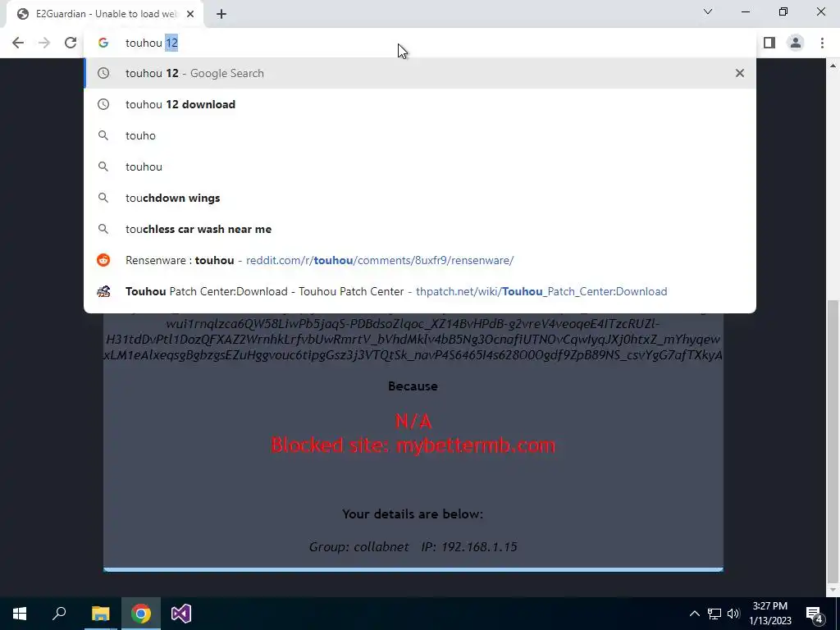Click the 'Because' heading
Image resolution: width=840 pixels, height=630 pixels.
tap(413, 386)
